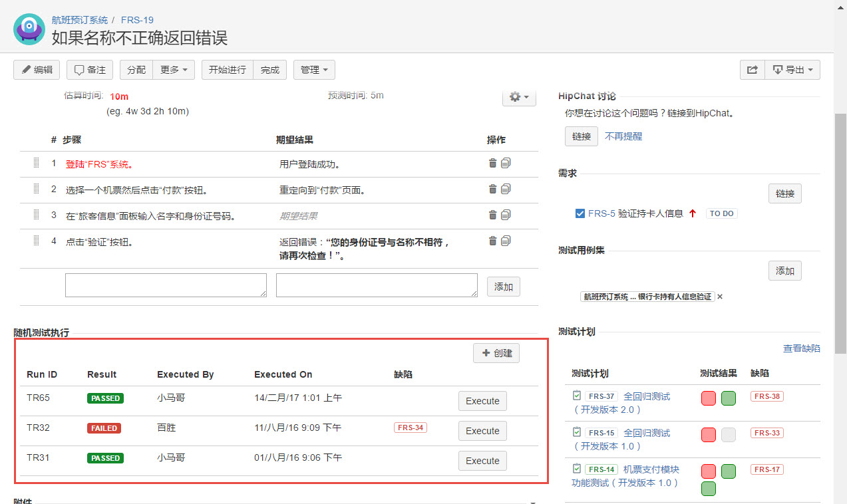
Task: Delete step 2 with trash icon
Action: pos(493,189)
